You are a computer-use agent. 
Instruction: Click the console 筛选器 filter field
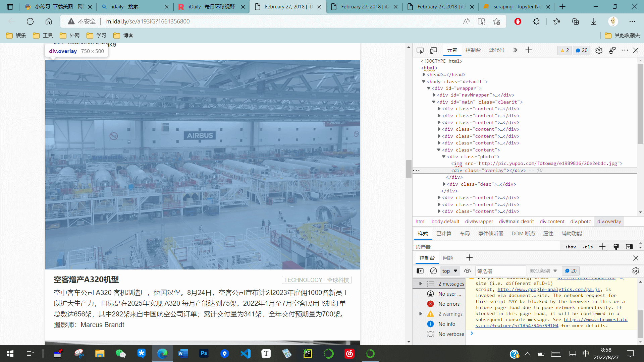coord(500,271)
